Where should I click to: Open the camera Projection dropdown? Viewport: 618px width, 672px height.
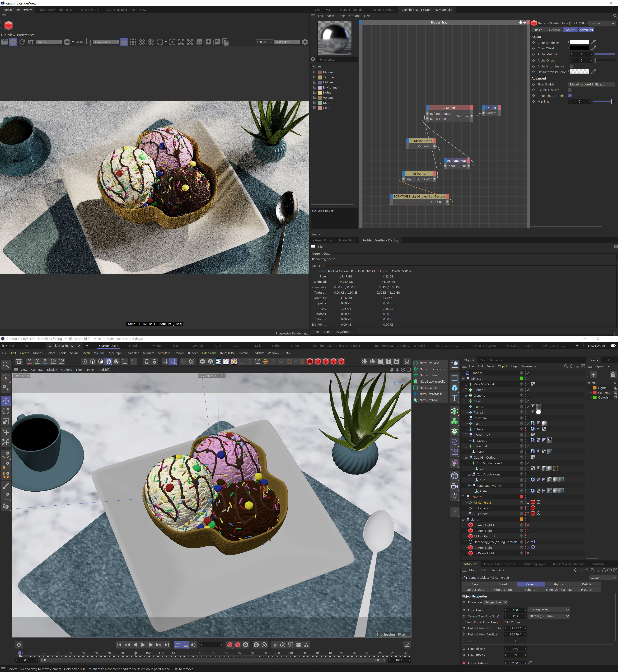pyautogui.click(x=496, y=602)
